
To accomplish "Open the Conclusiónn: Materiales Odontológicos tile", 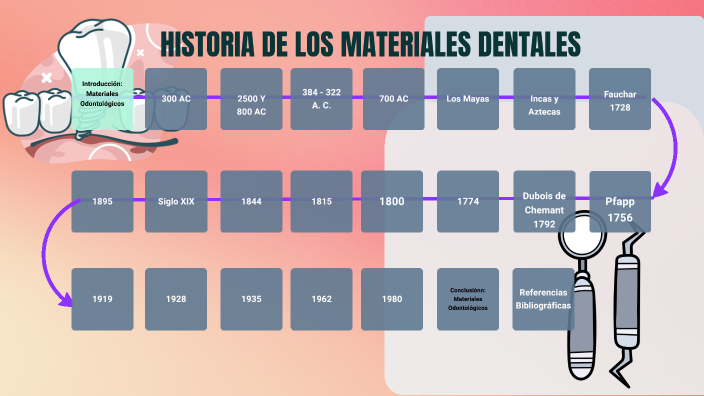I will [468, 299].
